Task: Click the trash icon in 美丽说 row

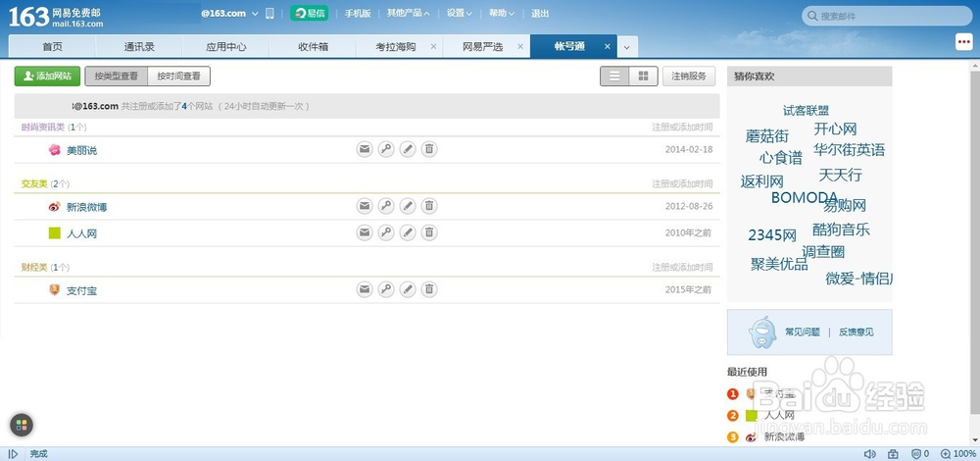Action: 429,149
